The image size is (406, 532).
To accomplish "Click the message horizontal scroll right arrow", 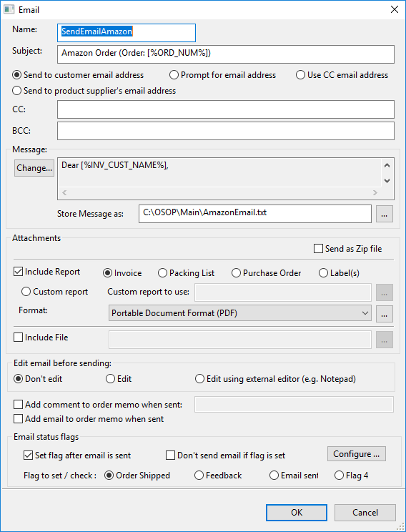I will [375, 192].
